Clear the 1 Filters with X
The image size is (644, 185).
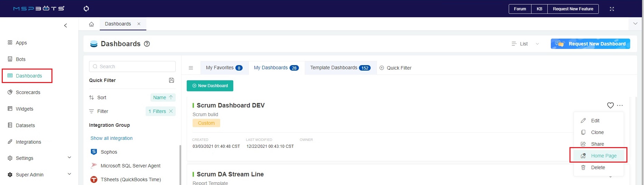171,111
